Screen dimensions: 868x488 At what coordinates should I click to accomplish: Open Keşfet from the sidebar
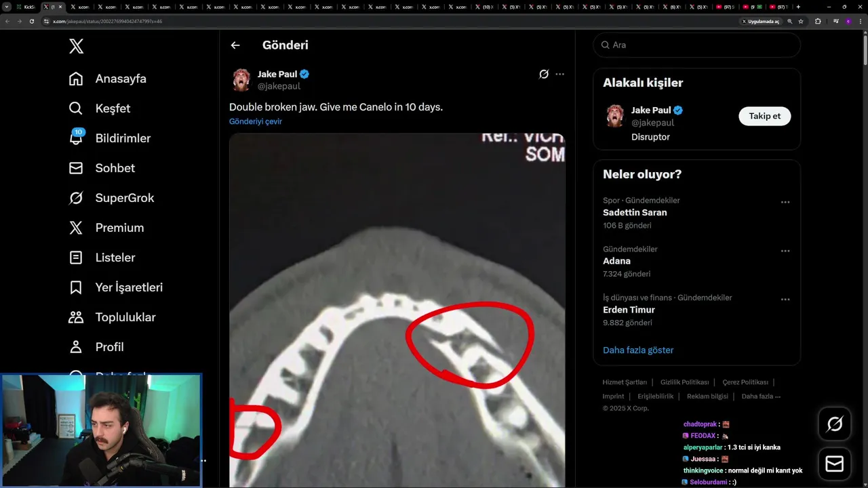tap(113, 108)
